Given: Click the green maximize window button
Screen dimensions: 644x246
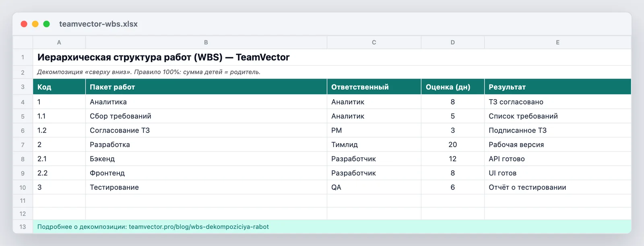Looking at the screenshot, I should [47, 24].
